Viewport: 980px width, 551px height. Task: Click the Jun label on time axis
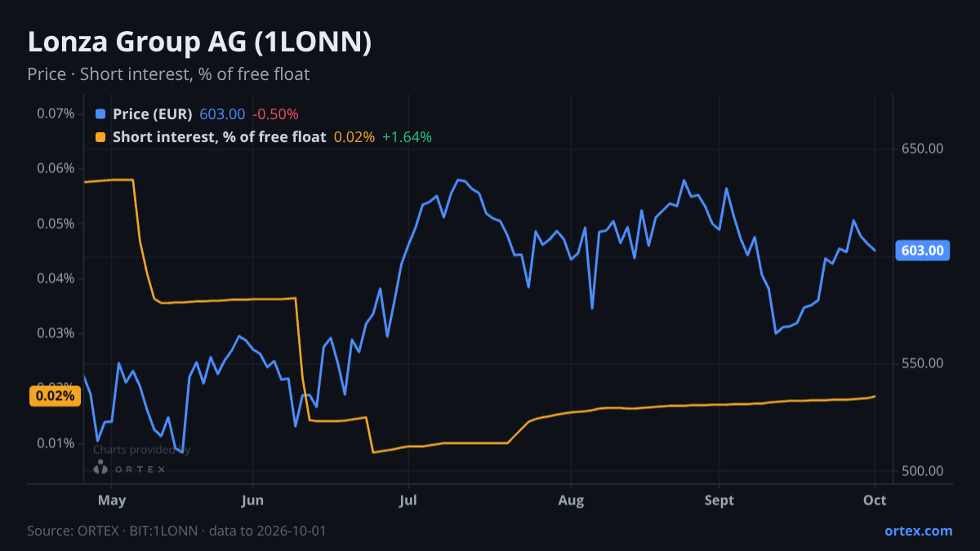click(x=253, y=500)
